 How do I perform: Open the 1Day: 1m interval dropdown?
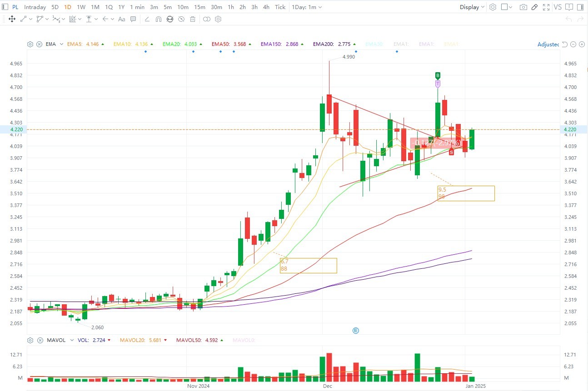pyautogui.click(x=307, y=7)
